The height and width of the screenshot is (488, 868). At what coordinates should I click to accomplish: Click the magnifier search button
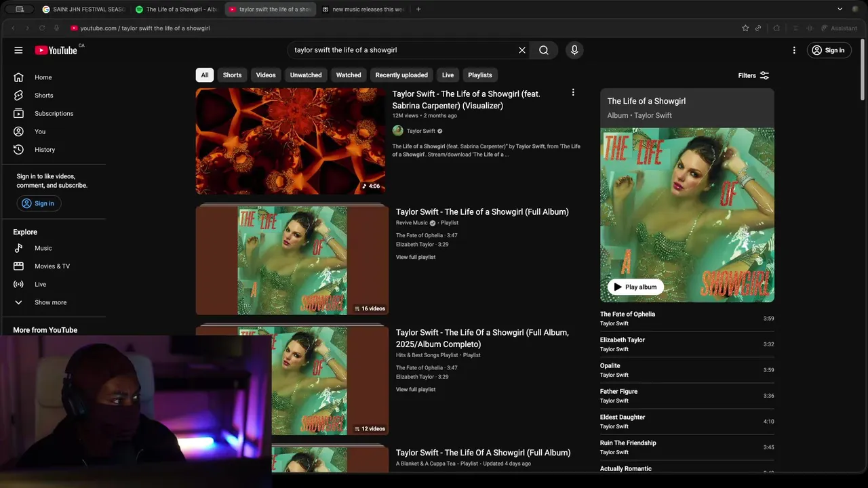(544, 50)
